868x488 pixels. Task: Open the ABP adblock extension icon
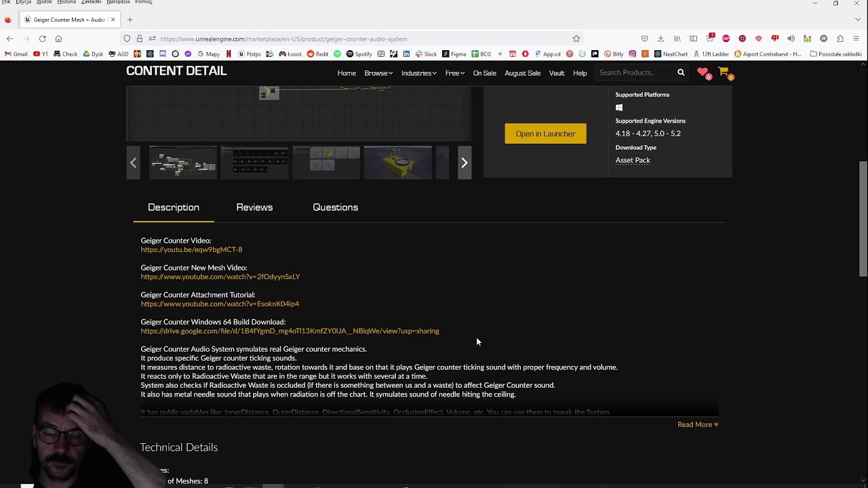pyautogui.click(x=726, y=39)
